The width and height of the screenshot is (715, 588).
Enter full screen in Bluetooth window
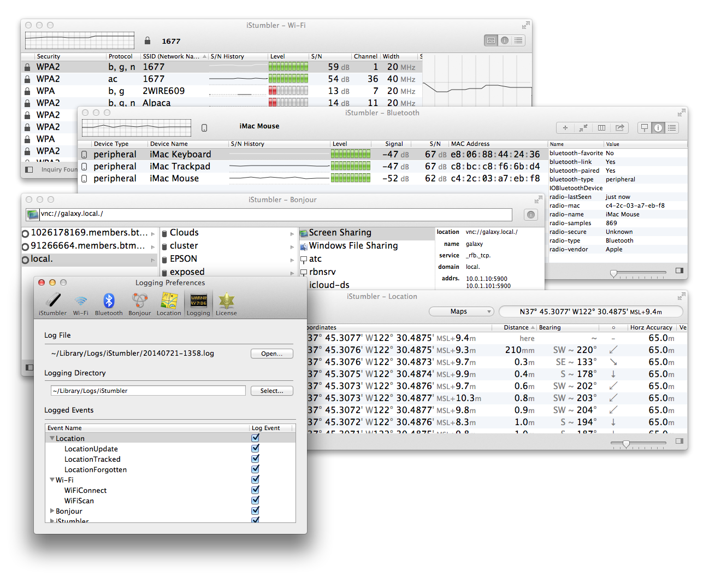pyautogui.click(x=681, y=113)
